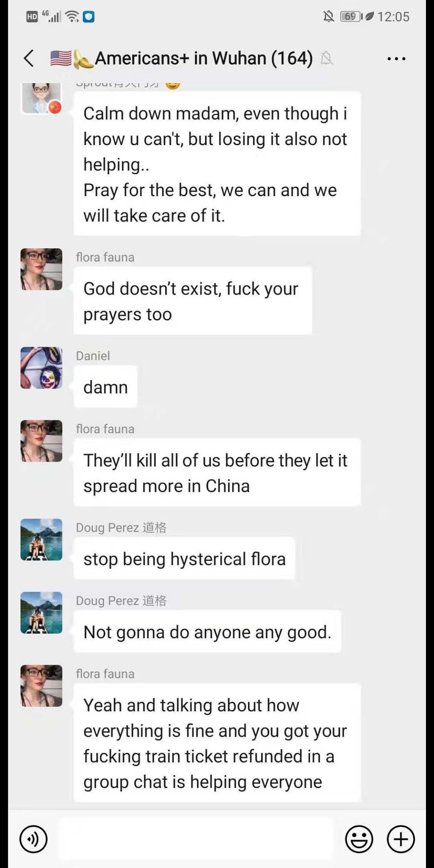Screen dimensions: 434x868
Task: Tap the muted bell icon beside group title
Action: pos(327,59)
